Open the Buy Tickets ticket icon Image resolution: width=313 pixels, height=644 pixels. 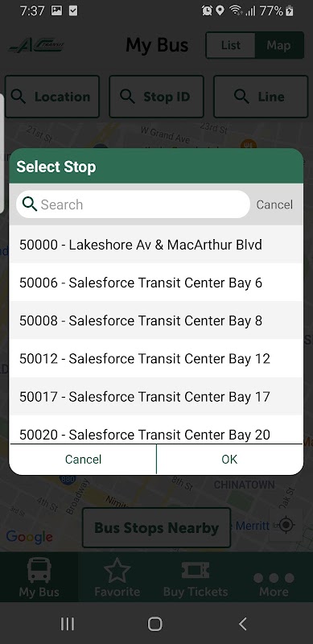[196, 570]
